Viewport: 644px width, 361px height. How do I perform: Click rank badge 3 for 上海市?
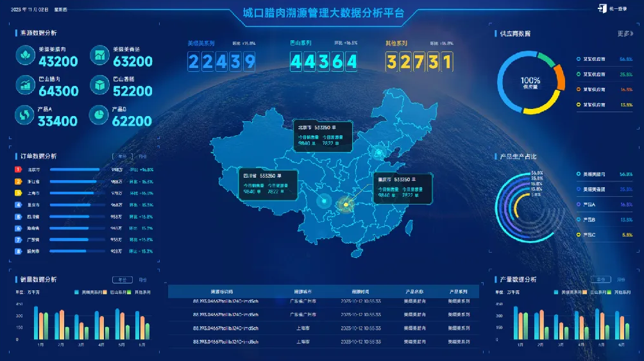(18, 192)
